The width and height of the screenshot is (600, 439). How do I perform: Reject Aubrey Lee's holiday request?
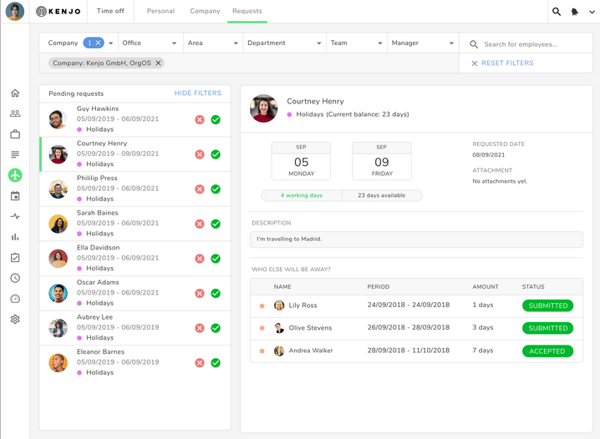coord(200,328)
